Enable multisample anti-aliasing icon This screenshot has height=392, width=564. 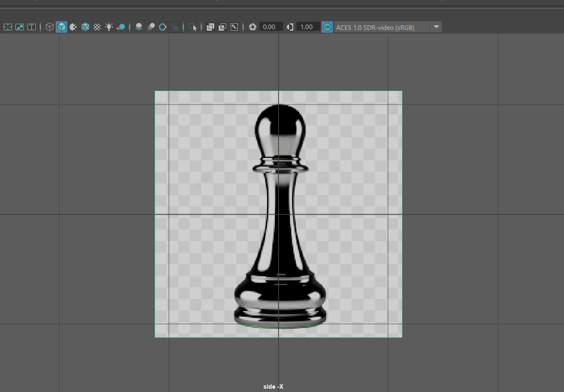pyautogui.click(x=163, y=27)
